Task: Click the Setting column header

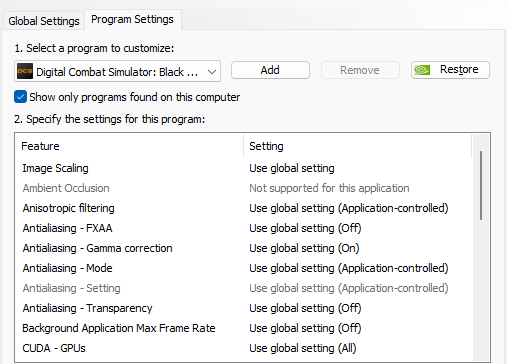Action: (358, 146)
